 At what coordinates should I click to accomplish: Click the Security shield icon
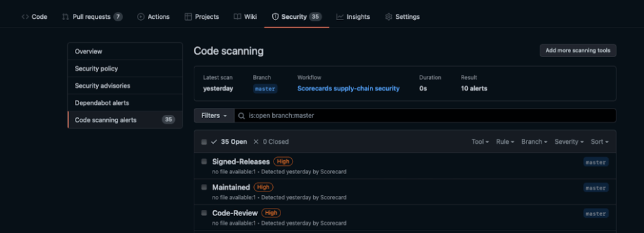tap(275, 17)
